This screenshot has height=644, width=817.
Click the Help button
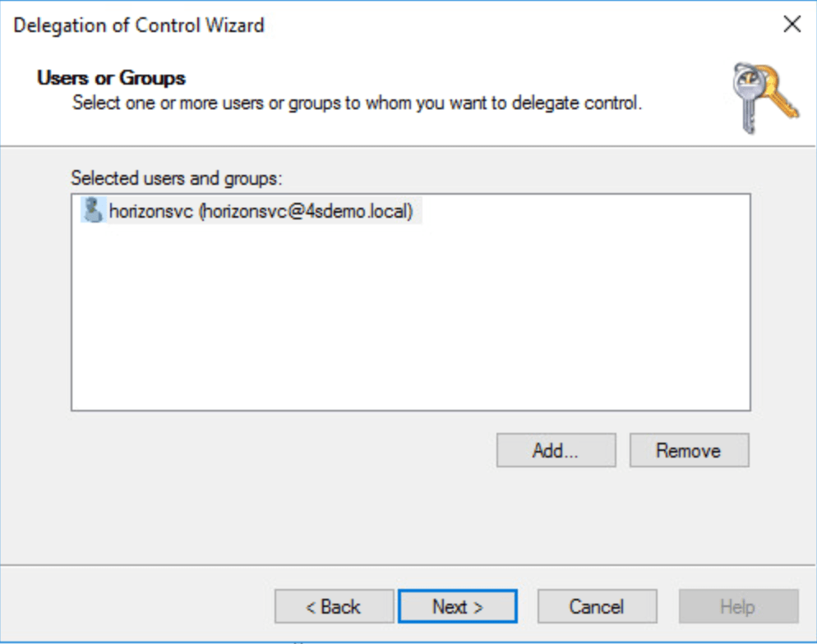pos(737,607)
